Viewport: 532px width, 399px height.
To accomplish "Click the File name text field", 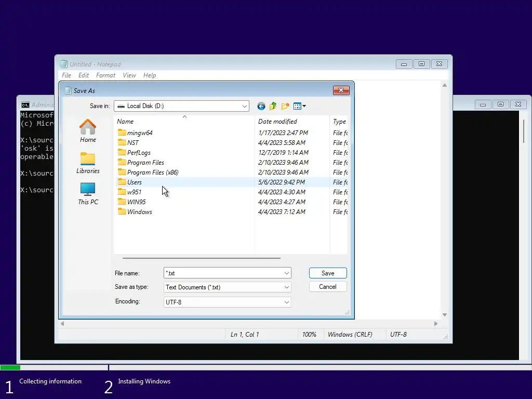I will click(x=223, y=273).
